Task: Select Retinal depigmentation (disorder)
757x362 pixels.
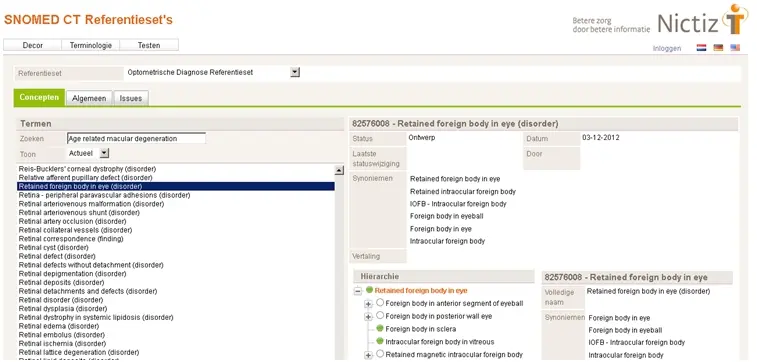Action: 72,274
